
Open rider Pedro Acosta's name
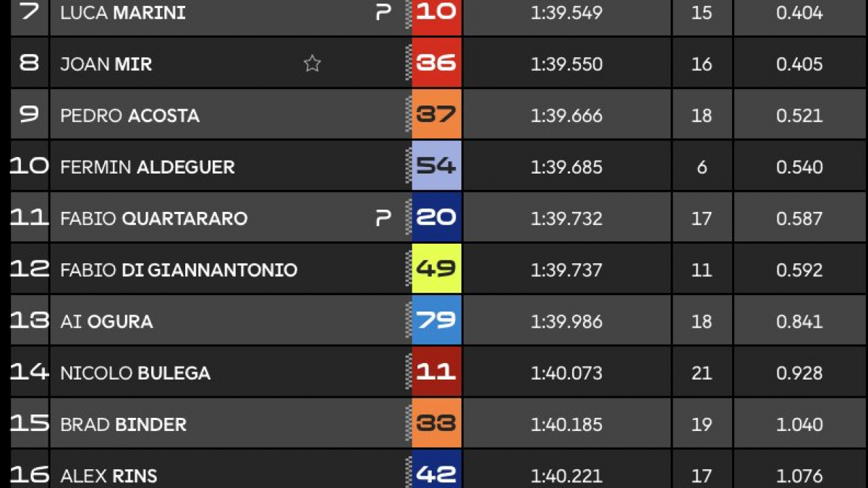(x=129, y=116)
